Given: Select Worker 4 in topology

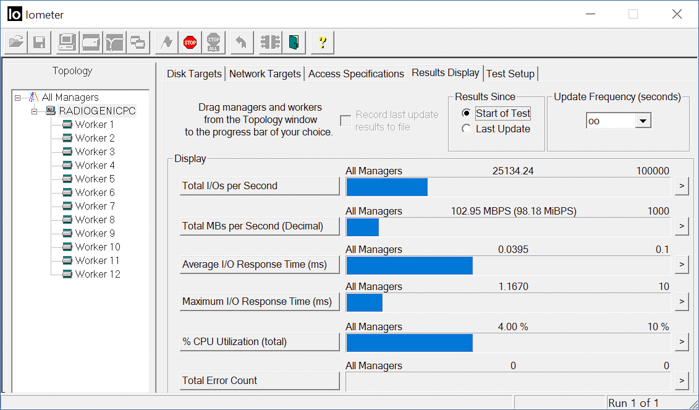Looking at the screenshot, I should pos(94,165).
